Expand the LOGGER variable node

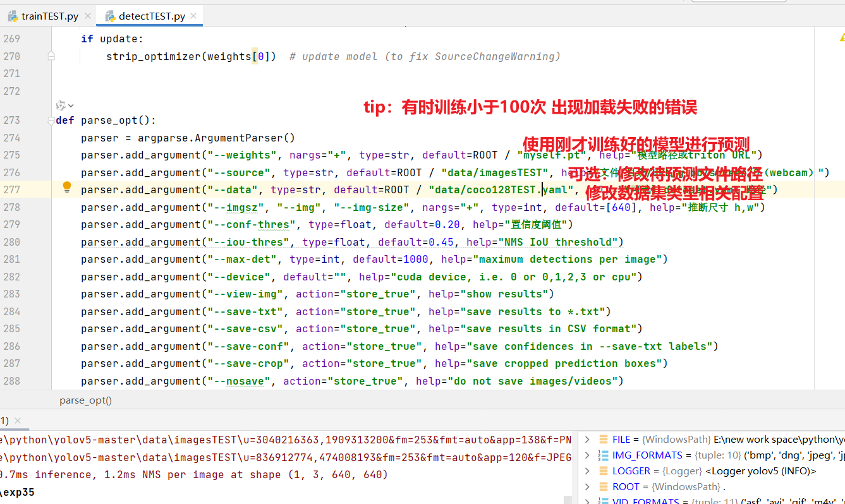[587, 471]
